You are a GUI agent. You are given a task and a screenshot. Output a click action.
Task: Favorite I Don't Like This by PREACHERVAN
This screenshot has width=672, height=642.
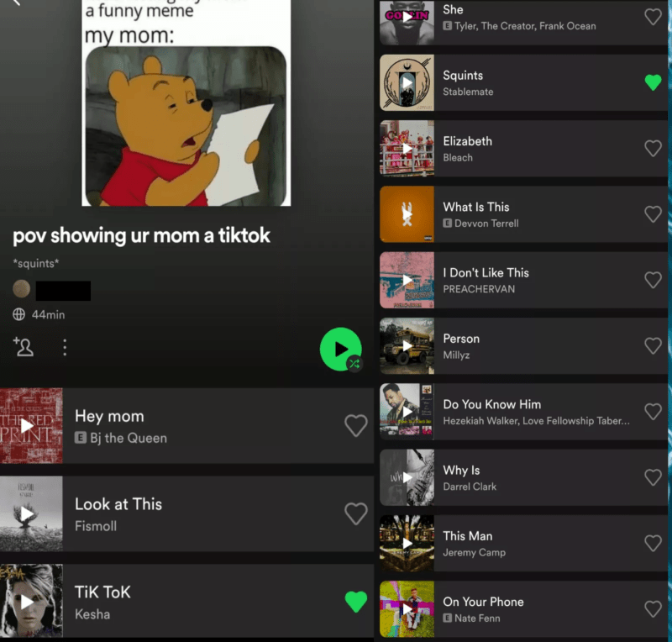(x=653, y=280)
